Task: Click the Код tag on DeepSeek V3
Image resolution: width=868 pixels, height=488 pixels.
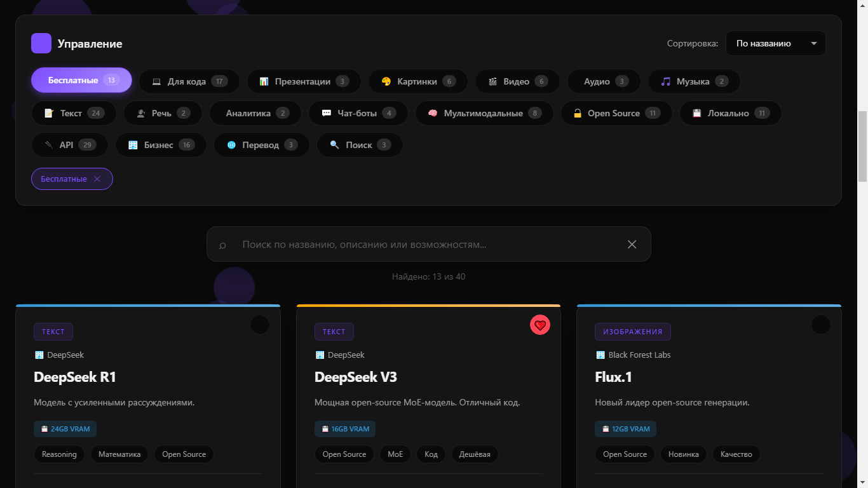Action: [431, 454]
